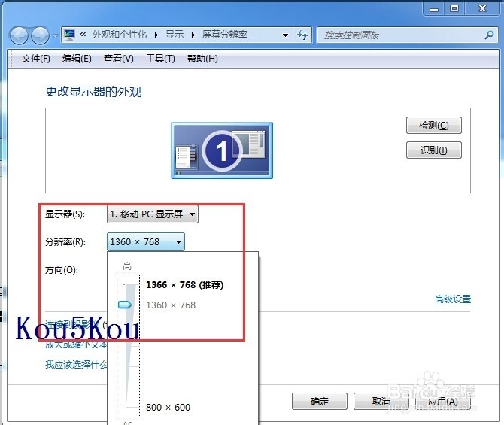Select 外观和个性化 breadcrumb
This screenshot has width=504, height=425.
(120, 35)
